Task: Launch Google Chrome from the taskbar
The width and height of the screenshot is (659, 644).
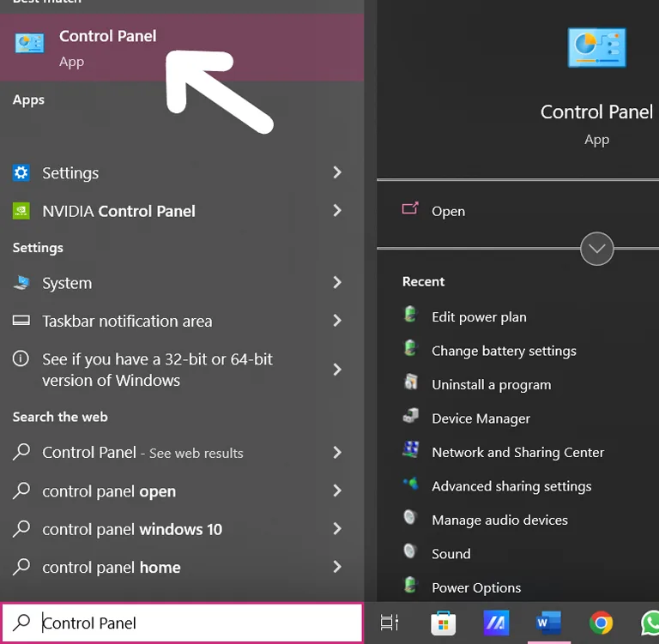Action: 601,623
